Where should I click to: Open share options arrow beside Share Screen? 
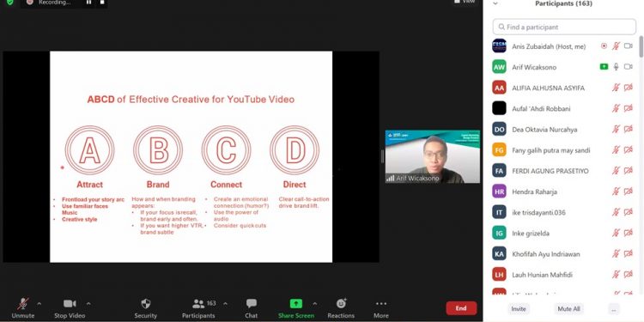314,304
